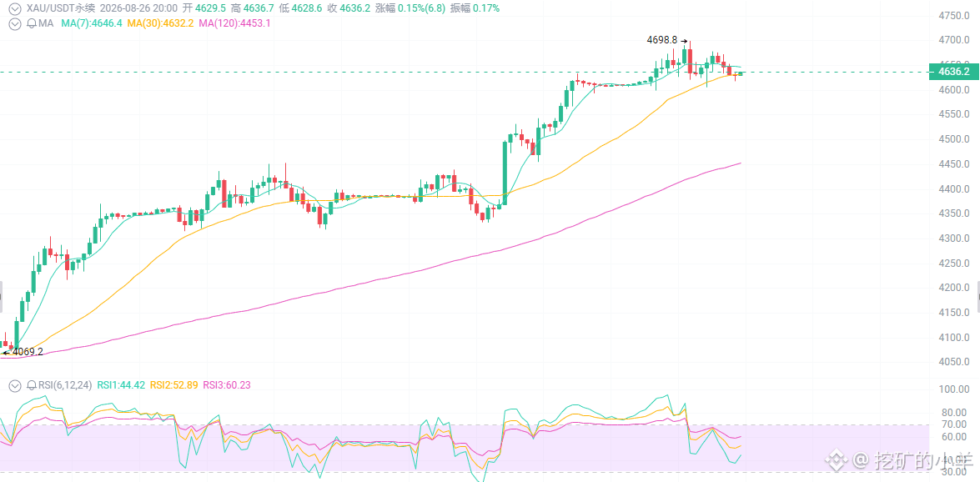Click the RSI alert bell icon
The height and width of the screenshot is (482, 980).
pos(31,385)
